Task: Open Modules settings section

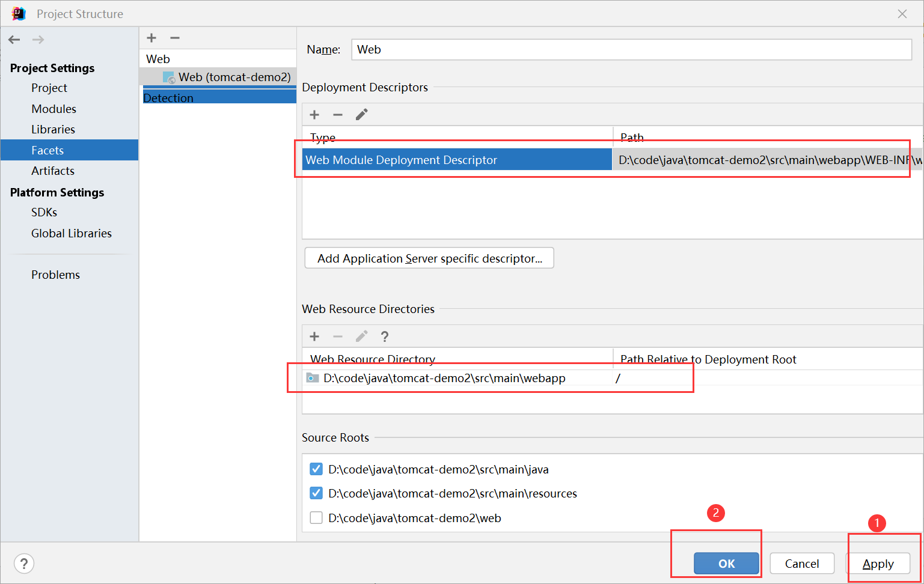Action: (x=54, y=109)
